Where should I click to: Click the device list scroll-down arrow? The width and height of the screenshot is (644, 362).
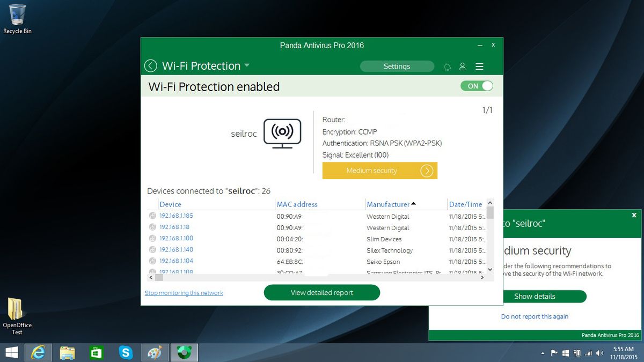[489, 269]
